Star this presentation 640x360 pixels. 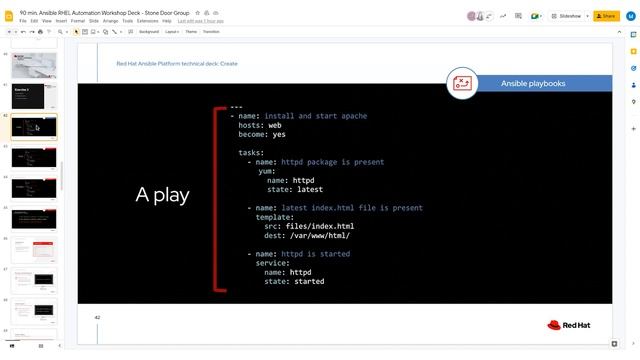198,13
